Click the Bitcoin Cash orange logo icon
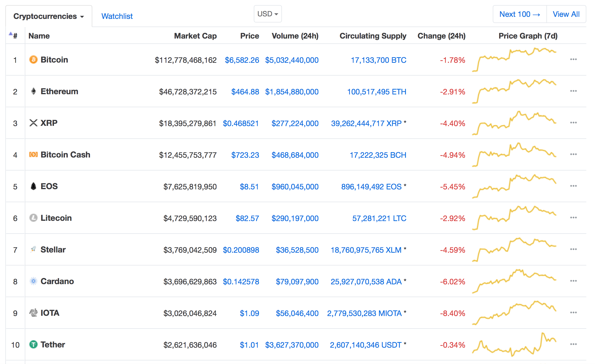The width and height of the screenshot is (595, 364). point(33,155)
